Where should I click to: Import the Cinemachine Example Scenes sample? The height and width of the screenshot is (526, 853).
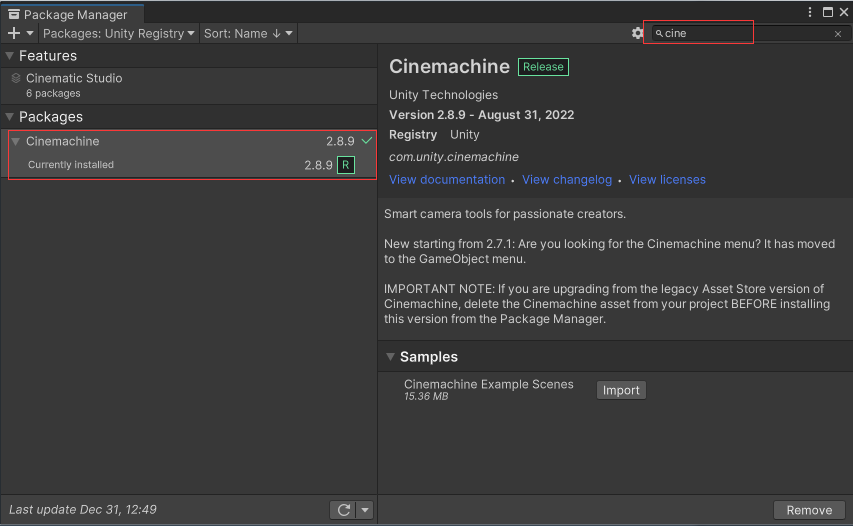coord(621,390)
